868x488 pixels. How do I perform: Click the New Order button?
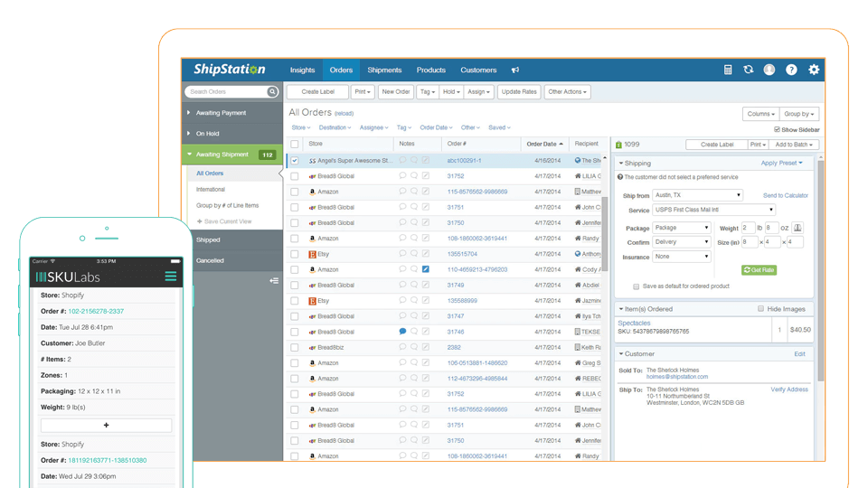click(396, 92)
